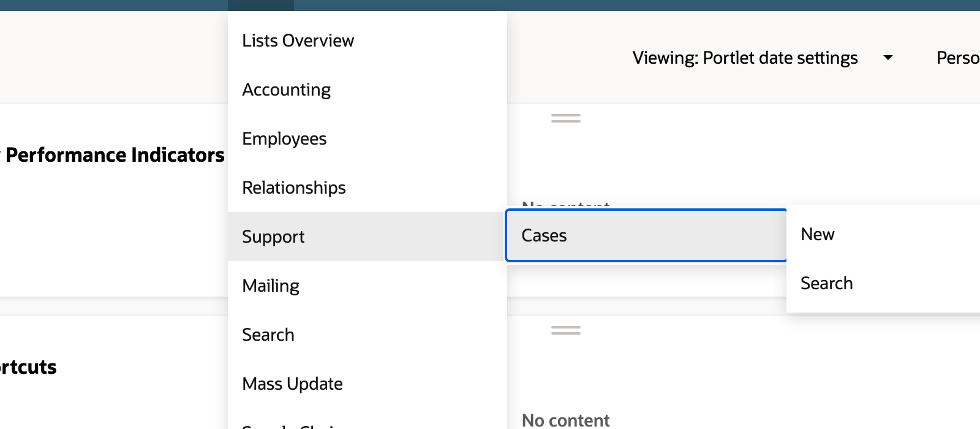Select Accounting in the Lists menu
980x429 pixels.
367,89
